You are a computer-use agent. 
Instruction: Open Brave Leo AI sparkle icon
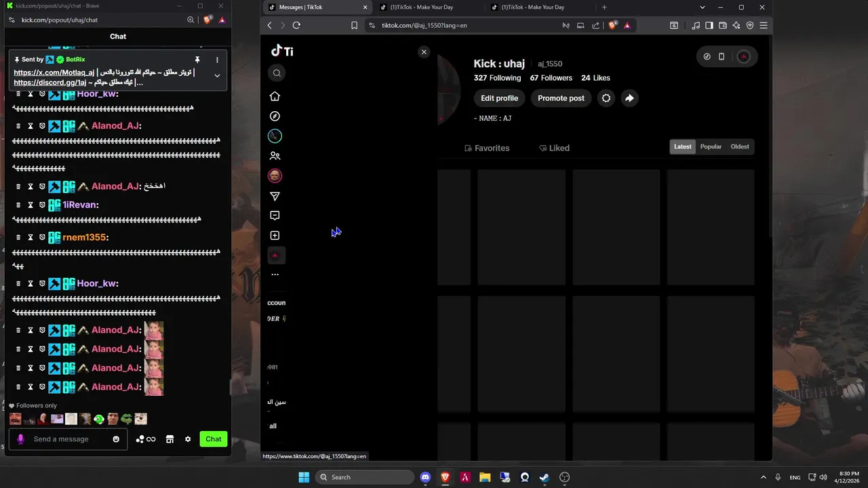(736, 25)
